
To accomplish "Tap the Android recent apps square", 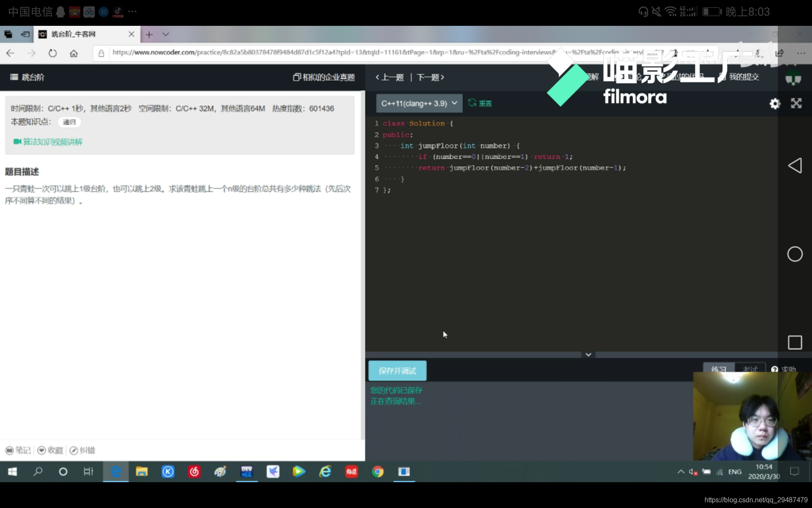I will (x=795, y=342).
